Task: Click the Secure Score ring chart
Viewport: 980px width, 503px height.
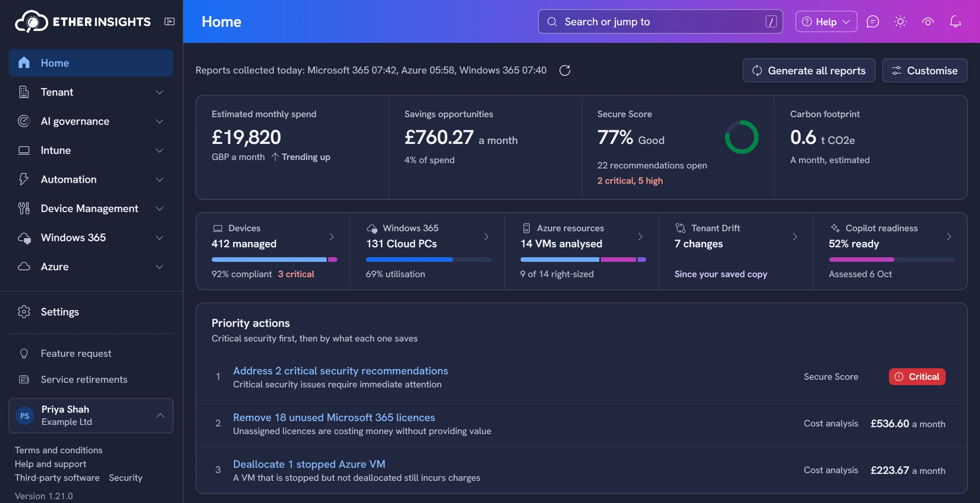Action: point(742,137)
